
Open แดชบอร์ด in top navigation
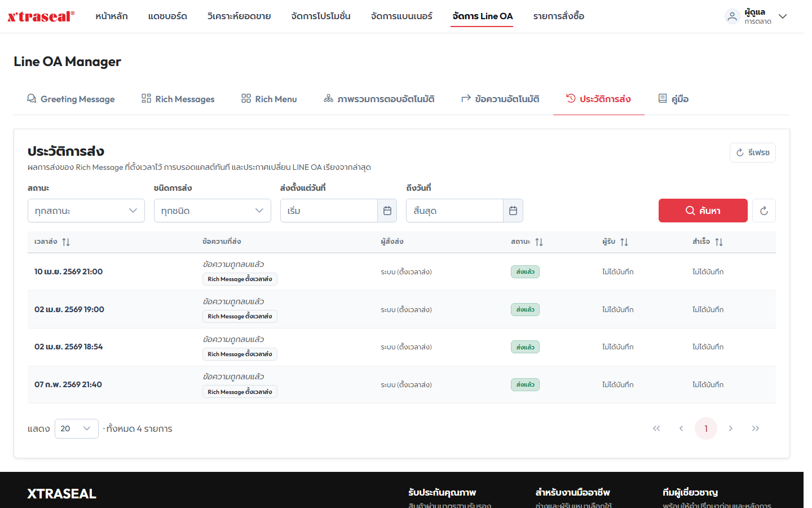(x=167, y=16)
